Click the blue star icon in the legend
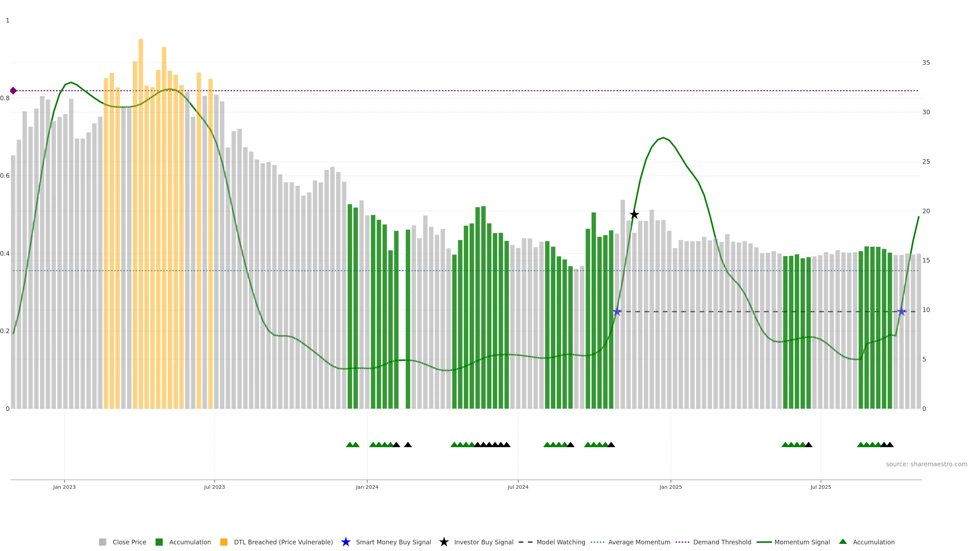 click(346, 542)
